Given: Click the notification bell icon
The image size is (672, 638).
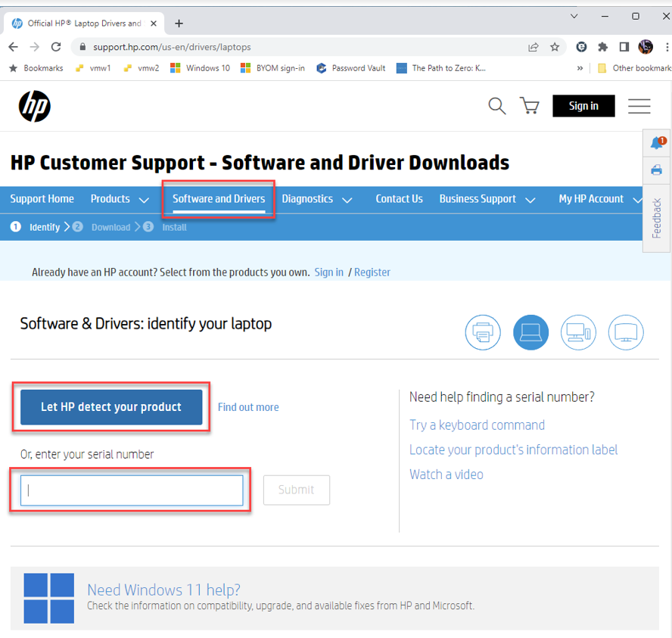Looking at the screenshot, I should pos(657,144).
